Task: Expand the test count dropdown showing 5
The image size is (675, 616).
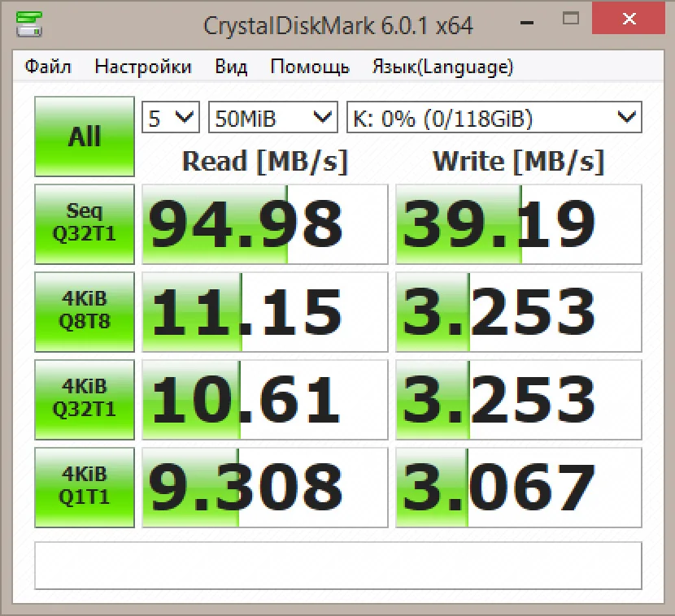Action: pos(171,117)
